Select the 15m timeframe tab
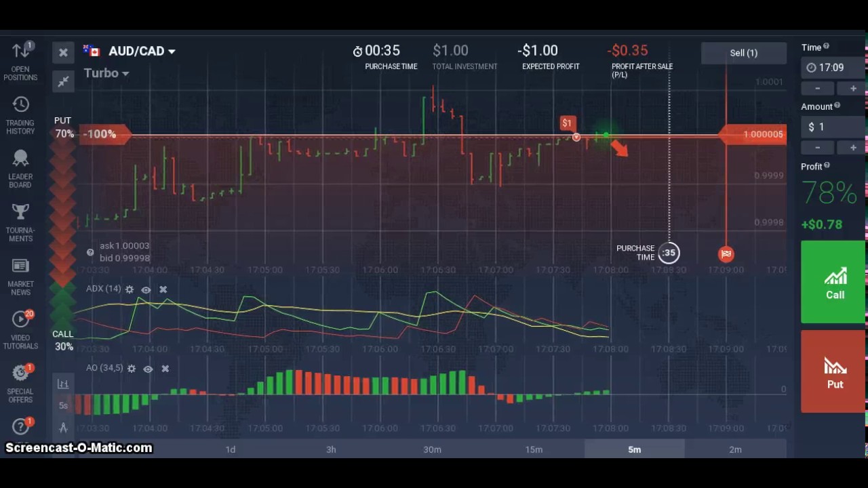The height and width of the screenshot is (488, 868). pos(534,449)
